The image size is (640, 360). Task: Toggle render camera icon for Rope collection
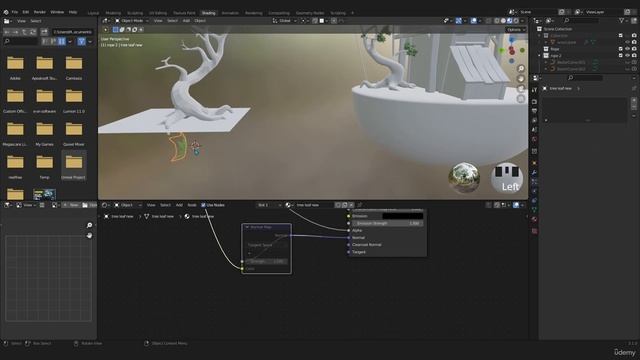634,49
